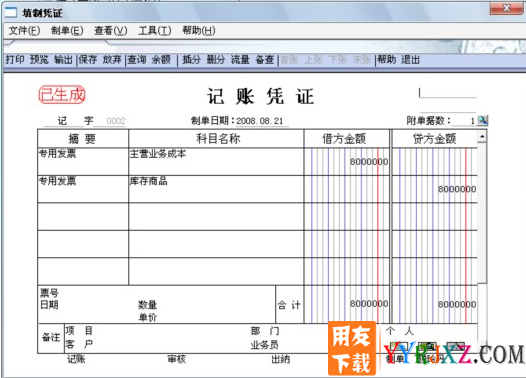Click the empty field above 附单据数
526x378 pixels.
(448, 93)
